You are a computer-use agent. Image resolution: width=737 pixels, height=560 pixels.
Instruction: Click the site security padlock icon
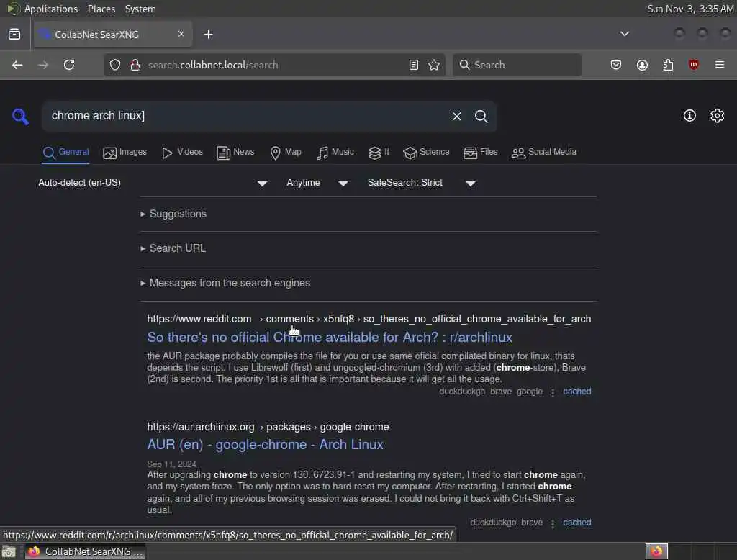tap(135, 65)
